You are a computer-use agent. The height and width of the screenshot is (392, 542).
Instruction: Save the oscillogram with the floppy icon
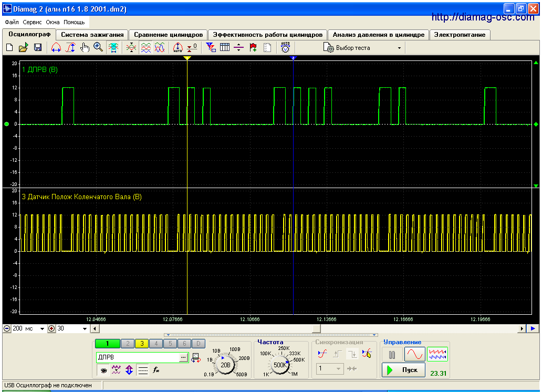click(x=38, y=48)
